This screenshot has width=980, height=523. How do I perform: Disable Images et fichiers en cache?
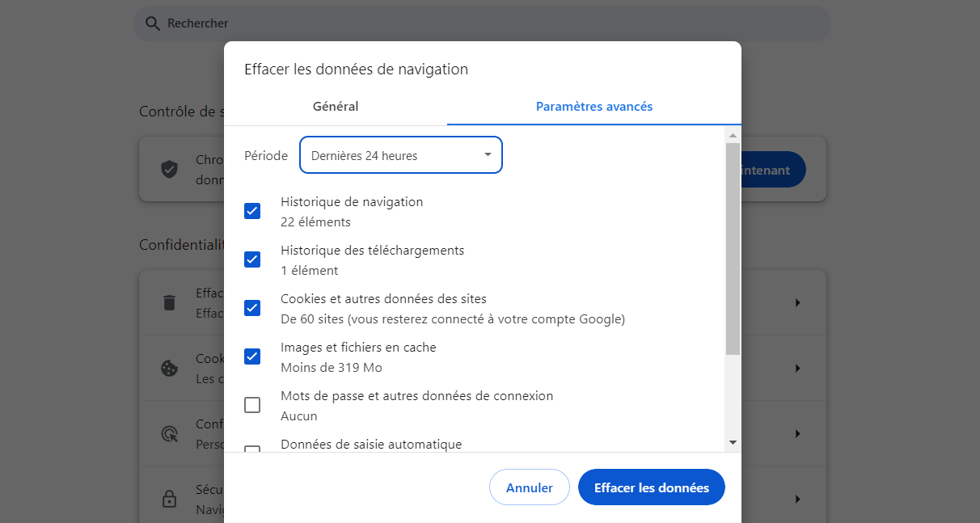251,356
